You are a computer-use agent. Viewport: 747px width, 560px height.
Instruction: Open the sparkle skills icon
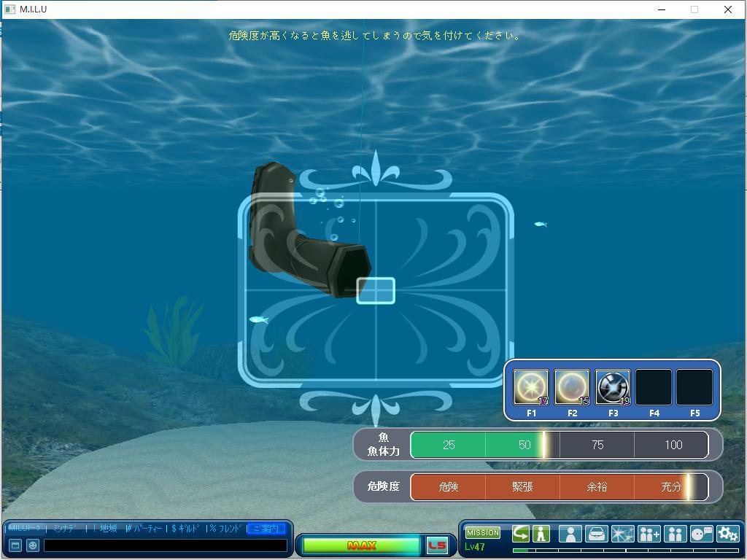tap(623, 534)
